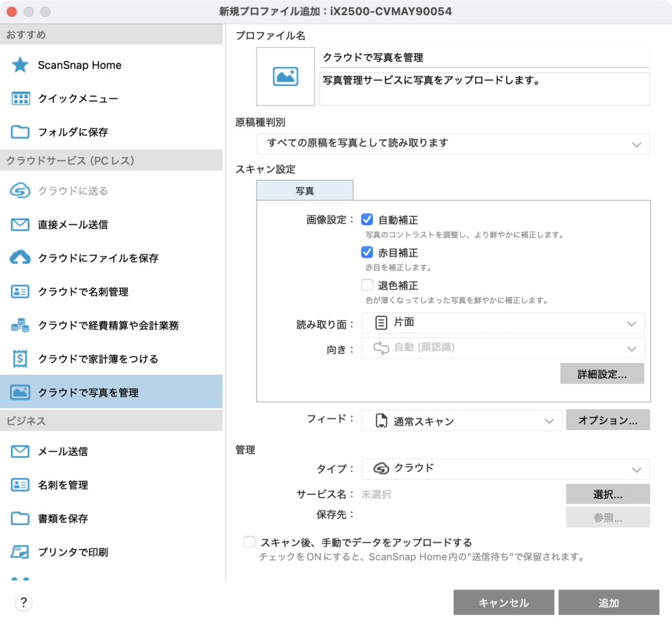672x625 pixels.
Task: Select メール送信 under ビジネス
Action: pos(63,451)
